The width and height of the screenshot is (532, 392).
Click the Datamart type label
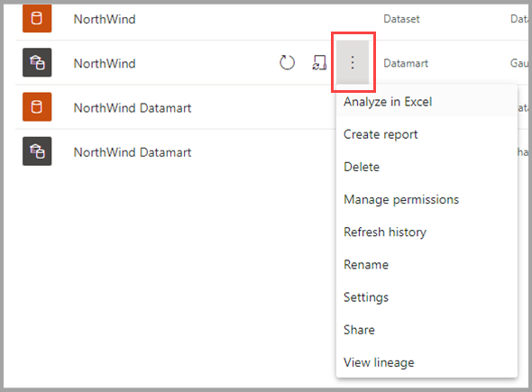(406, 63)
